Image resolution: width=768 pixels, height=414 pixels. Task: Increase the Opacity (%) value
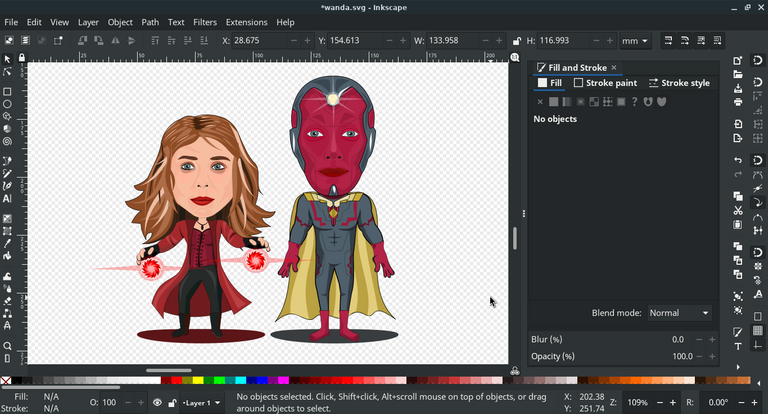tap(712, 356)
